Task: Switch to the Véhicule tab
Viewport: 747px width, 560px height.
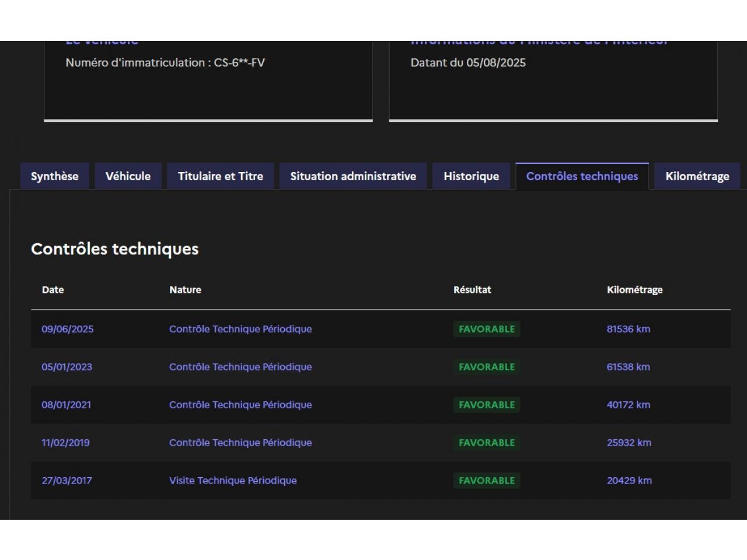Action: click(x=128, y=176)
